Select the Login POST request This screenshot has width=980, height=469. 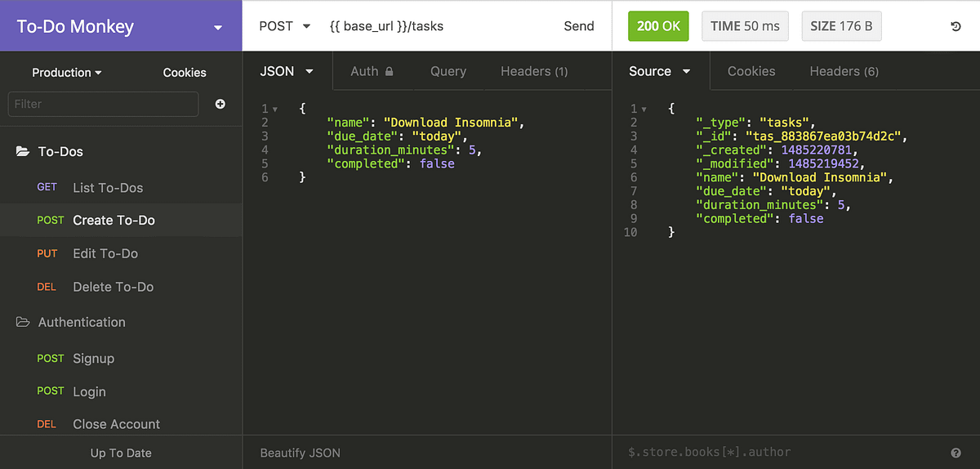coord(121,391)
